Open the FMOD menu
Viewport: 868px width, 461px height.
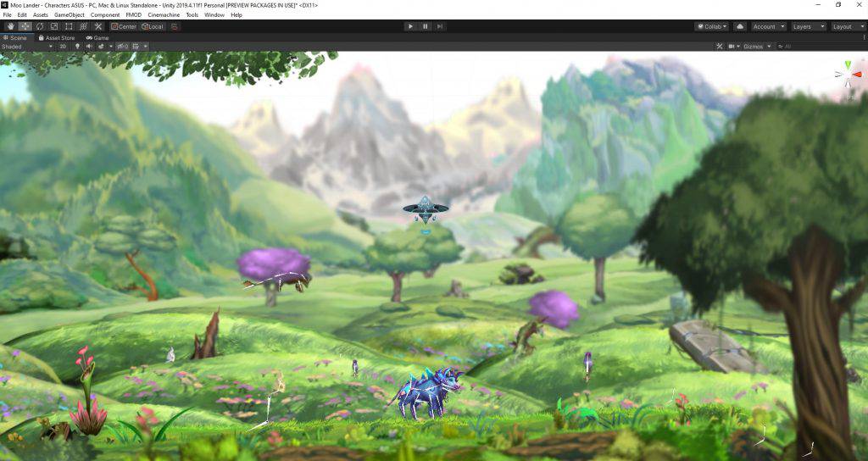[133, 15]
